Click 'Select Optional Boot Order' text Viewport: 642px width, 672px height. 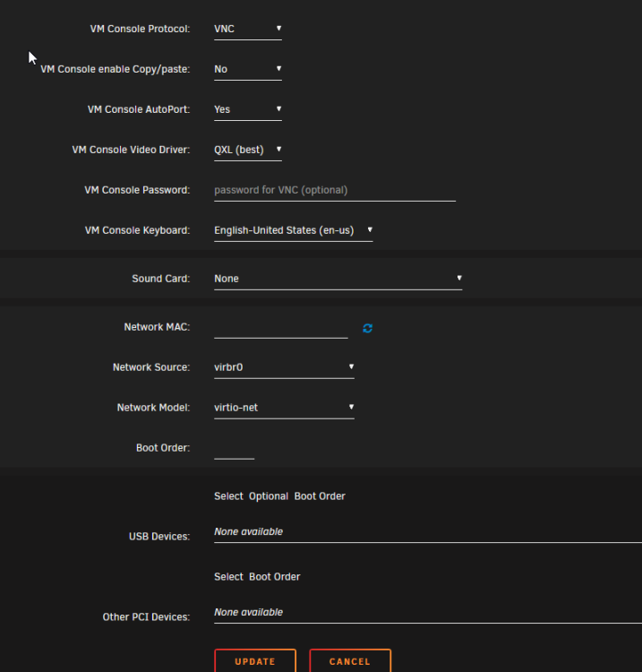[x=279, y=496]
